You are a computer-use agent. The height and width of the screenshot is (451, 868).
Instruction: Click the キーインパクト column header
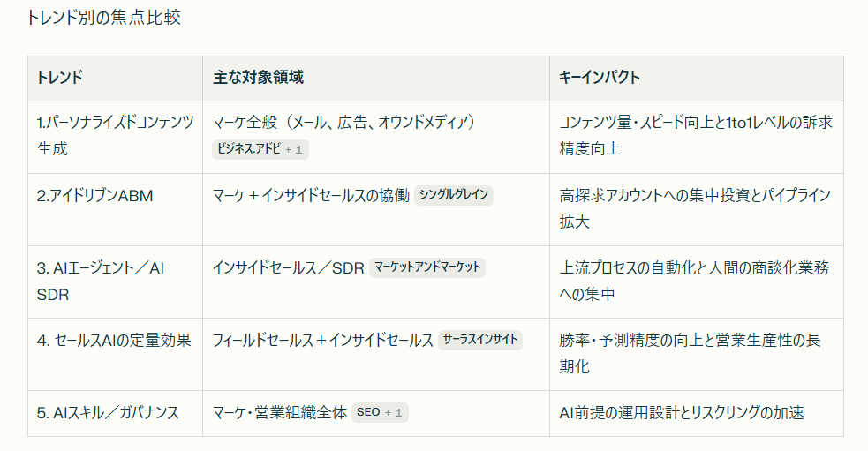[697, 78]
